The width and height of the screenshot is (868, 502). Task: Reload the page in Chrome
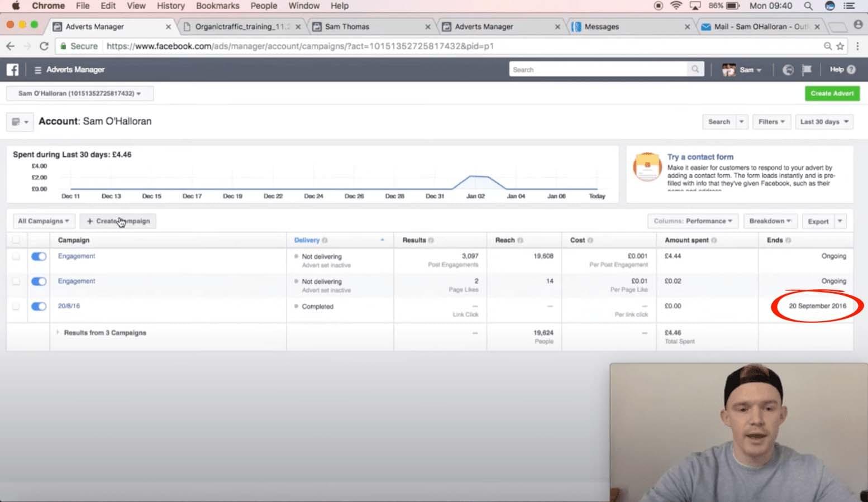pos(44,46)
